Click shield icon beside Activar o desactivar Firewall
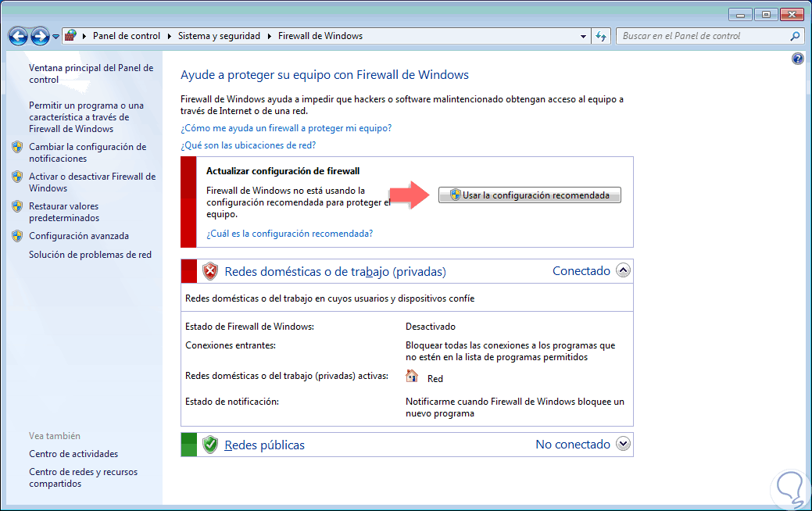Viewport: 812px width, 511px height. point(17,177)
